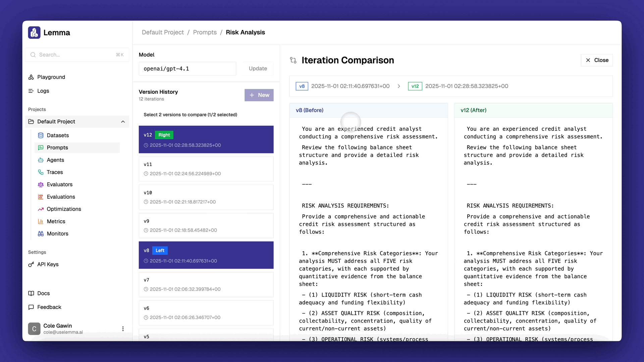
Task: Open Optimizations via its trend icon
Action: 41,209
